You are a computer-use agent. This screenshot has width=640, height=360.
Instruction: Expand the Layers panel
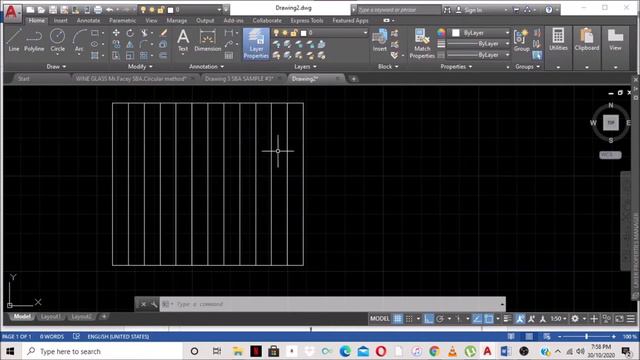[305, 67]
